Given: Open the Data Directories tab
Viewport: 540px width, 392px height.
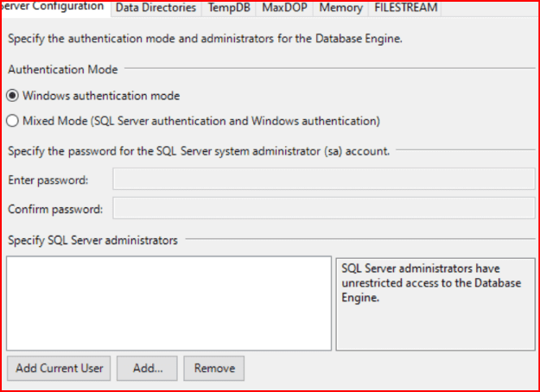Looking at the screenshot, I should 156,8.
